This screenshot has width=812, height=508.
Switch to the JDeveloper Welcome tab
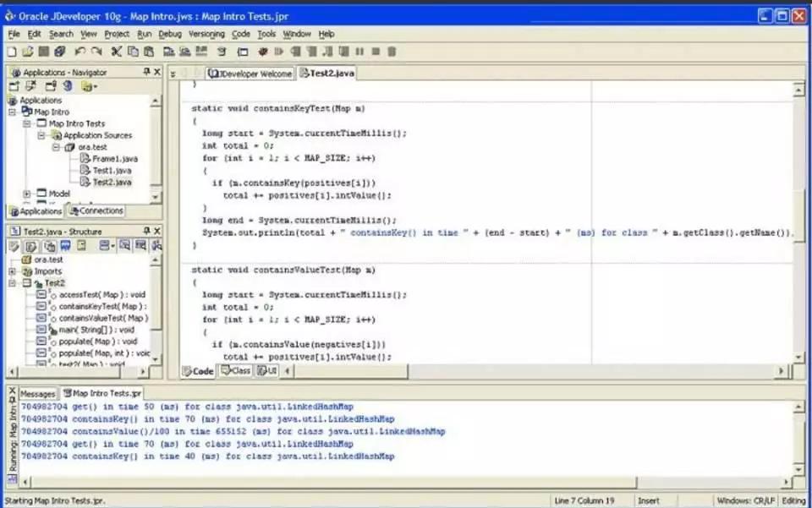coord(250,74)
